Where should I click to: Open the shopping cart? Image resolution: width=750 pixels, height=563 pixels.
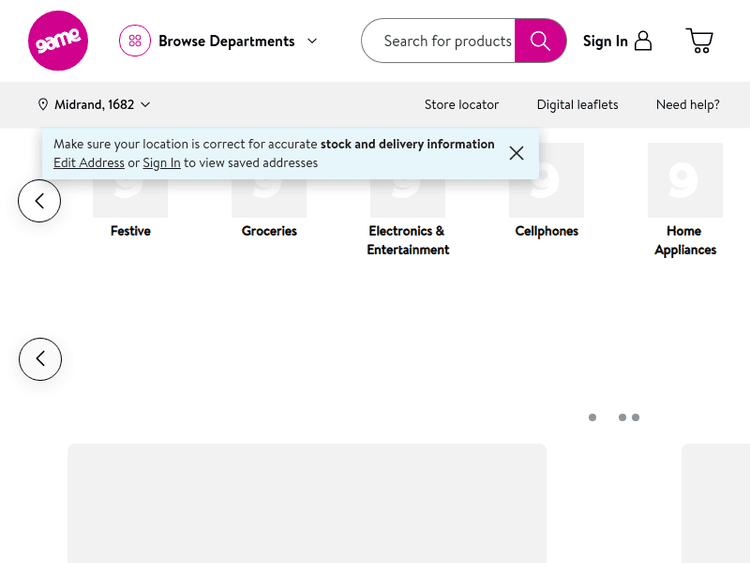[699, 41]
